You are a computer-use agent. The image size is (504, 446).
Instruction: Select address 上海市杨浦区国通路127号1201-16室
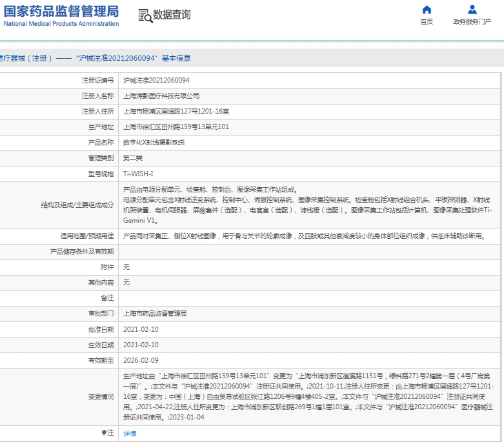coord(176,111)
